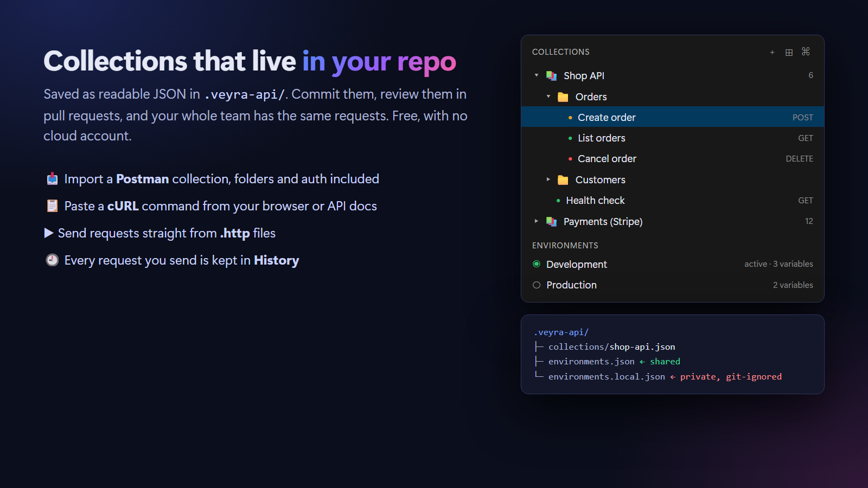Viewport: 868px width, 488px height.
Task: Click the Shop API collection icon
Action: coord(551,76)
